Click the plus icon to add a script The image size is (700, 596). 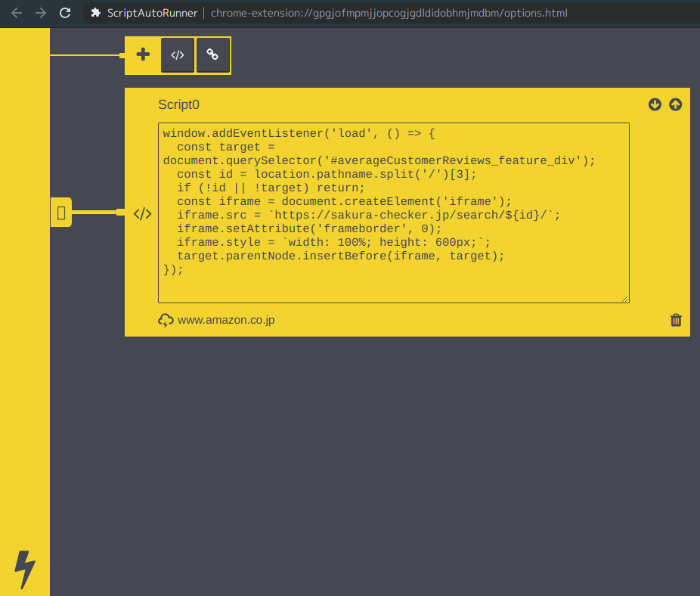click(x=143, y=55)
